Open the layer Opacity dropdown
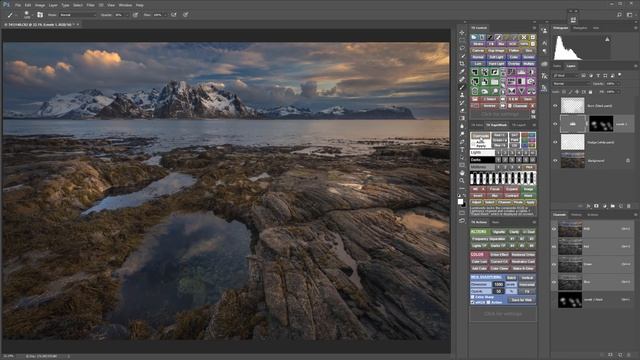The height and width of the screenshot is (360, 640). (612, 84)
